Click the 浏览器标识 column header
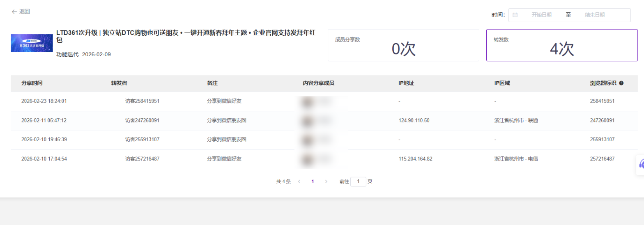644x225 pixels. [603, 83]
